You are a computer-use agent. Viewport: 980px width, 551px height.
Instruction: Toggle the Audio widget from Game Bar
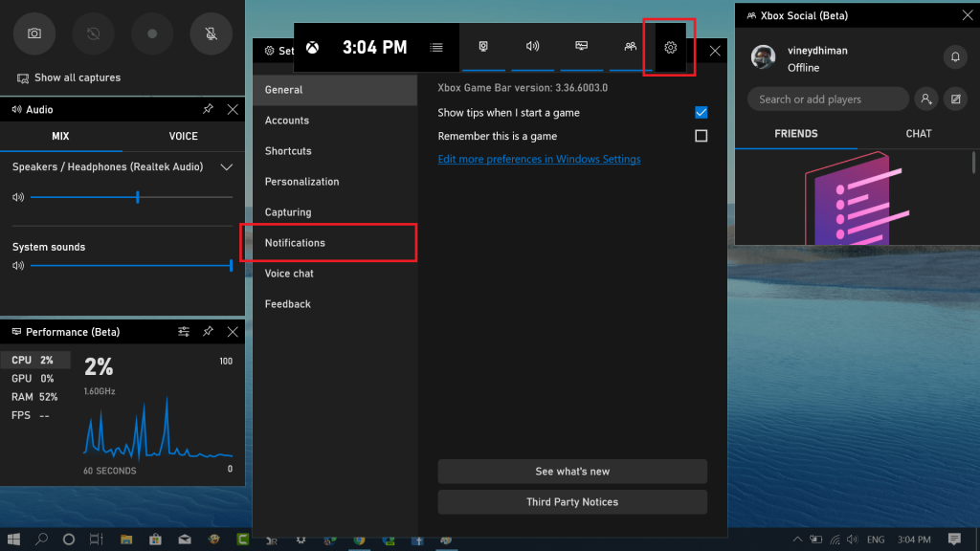tap(532, 47)
